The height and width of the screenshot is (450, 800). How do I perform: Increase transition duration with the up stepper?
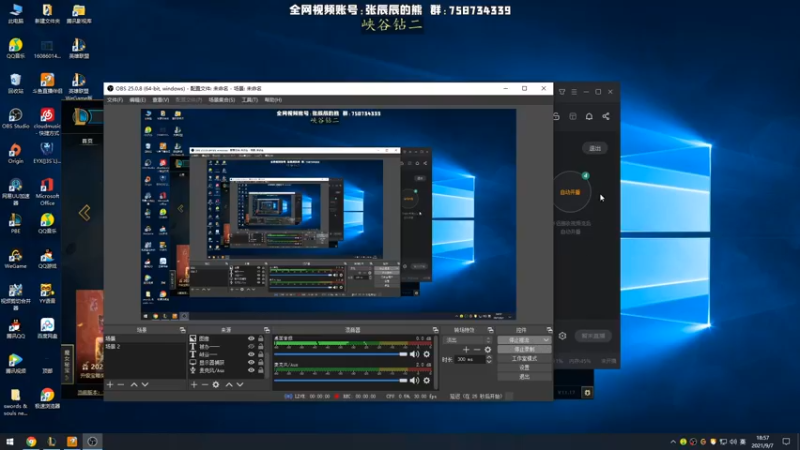(489, 357)
